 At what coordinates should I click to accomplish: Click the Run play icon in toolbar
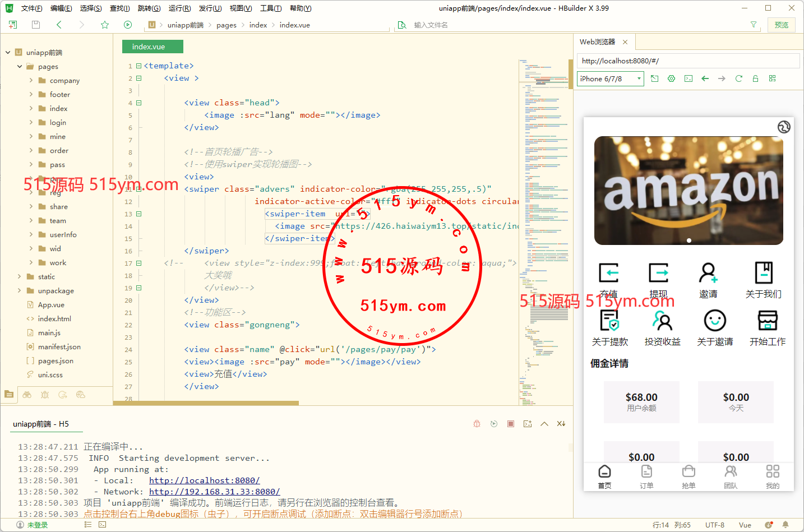point(128,25)
